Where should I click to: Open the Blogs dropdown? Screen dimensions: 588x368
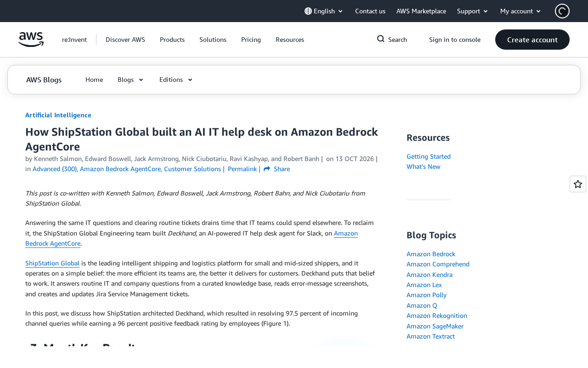pyautogui.click(x=131, y=80)
